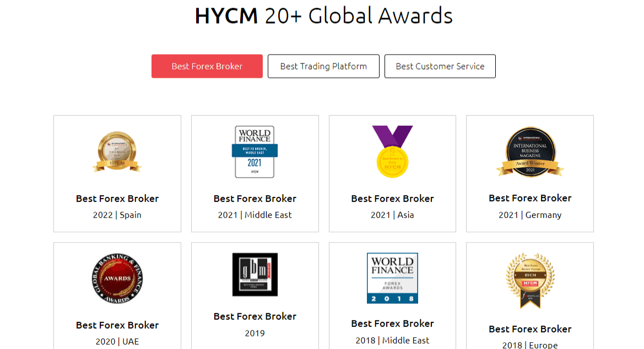
Task: Click the Best Forex Broker title above 2022 Spain
Action: point(117,198)
